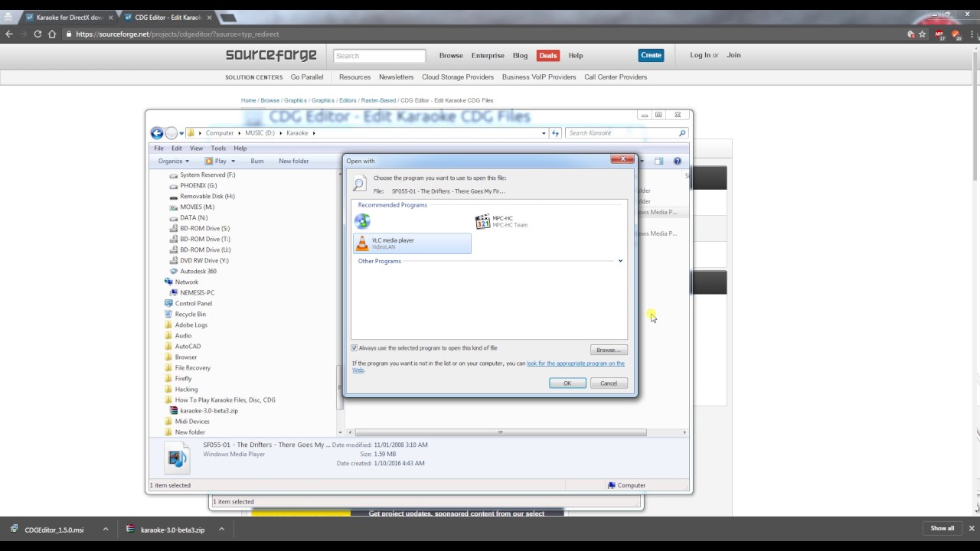This screenshot has width=980, height=551.
Task: Bookmark this page with star icon
Action: [x=922, y=34]
